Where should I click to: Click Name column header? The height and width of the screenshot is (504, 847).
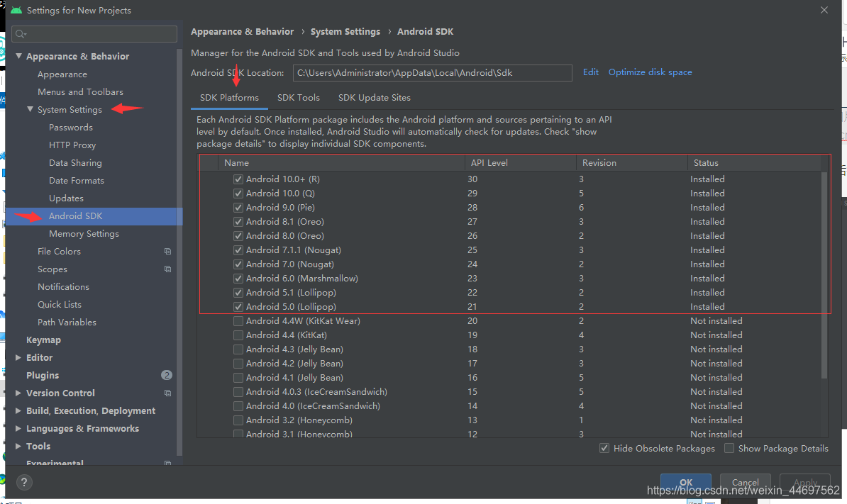(x=341, y=163)
